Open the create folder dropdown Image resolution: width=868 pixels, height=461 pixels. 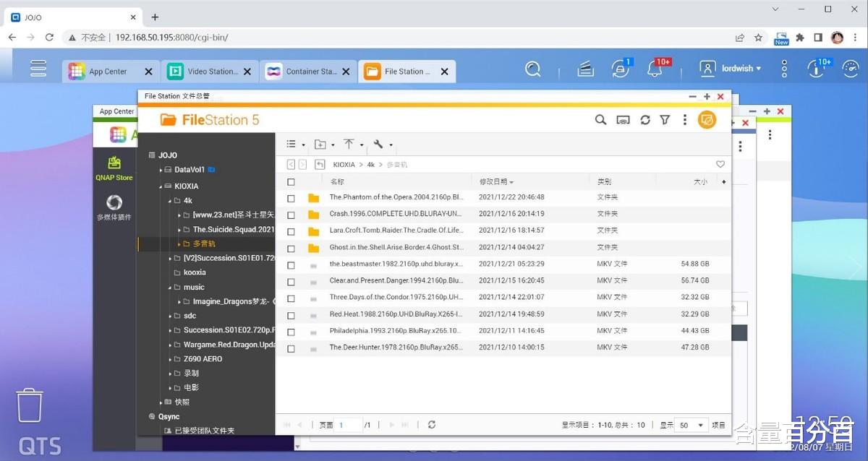(x=324, y=145)
